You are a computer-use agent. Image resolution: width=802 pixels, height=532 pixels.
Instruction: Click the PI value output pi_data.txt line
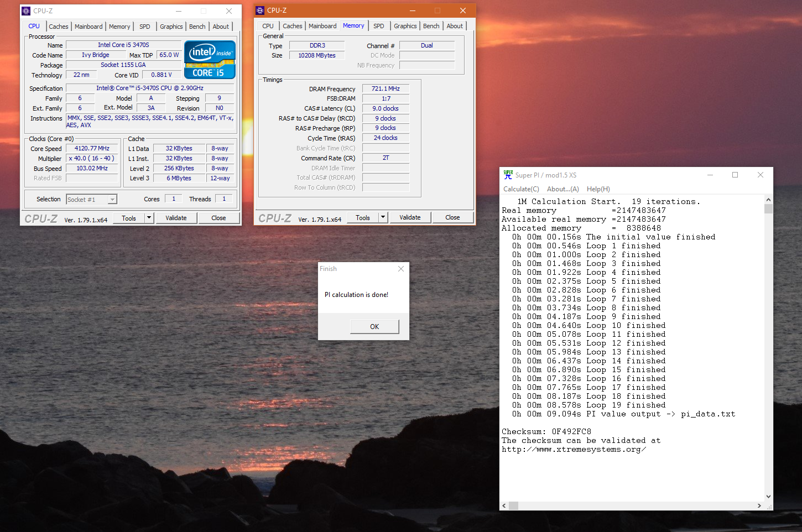pyautogui.click(x=623, y=414)
